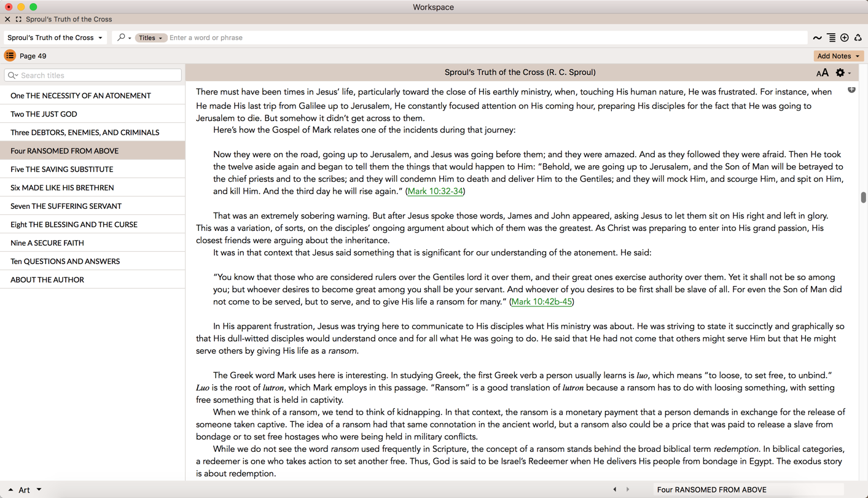Select chapter Five THE SAVING SUBSTITUTE

click(x=92, y=169)
